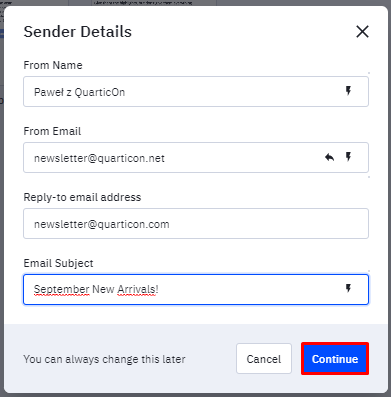The image size is (391, 397).
Task: Insert personalization via Email Subject lightning icon
Action: tap(348, 289)
